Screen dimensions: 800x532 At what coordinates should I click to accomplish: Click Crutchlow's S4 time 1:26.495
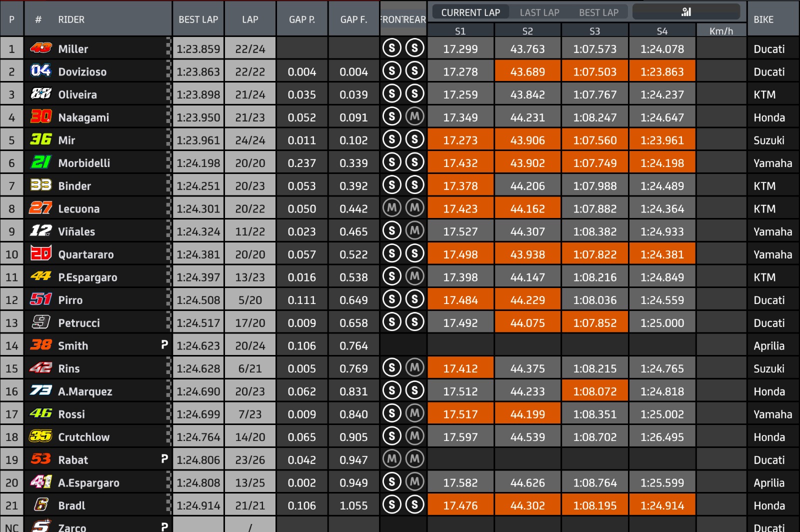point(662,437)
